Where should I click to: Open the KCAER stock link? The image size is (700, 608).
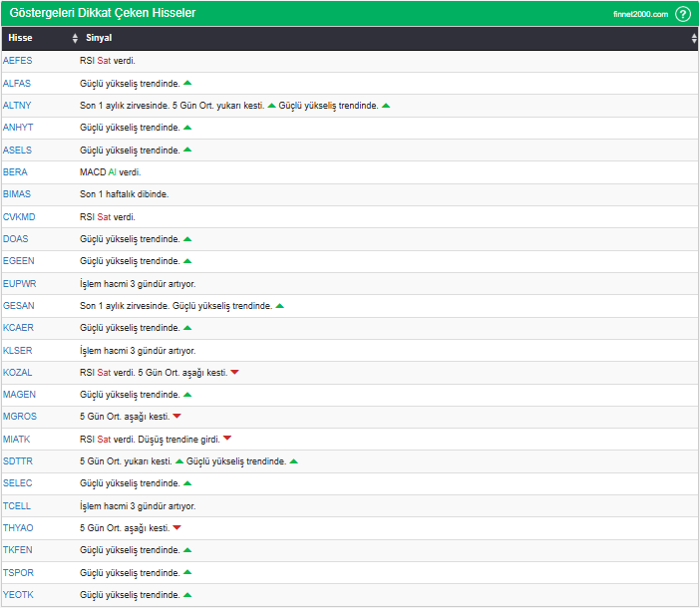coord(18,328)
